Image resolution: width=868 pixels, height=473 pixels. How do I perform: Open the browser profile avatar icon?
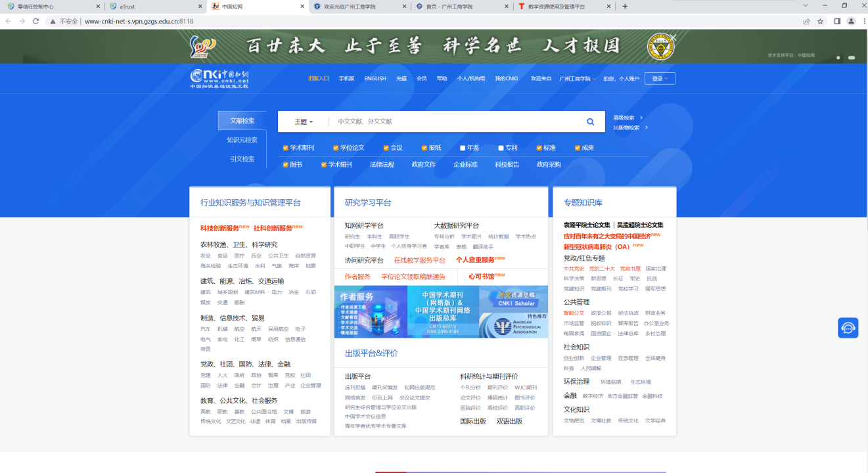851,21
